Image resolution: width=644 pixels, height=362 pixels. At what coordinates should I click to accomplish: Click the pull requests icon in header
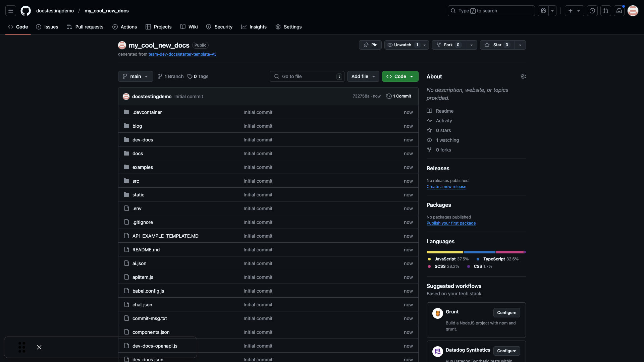(x=606, y=11)
